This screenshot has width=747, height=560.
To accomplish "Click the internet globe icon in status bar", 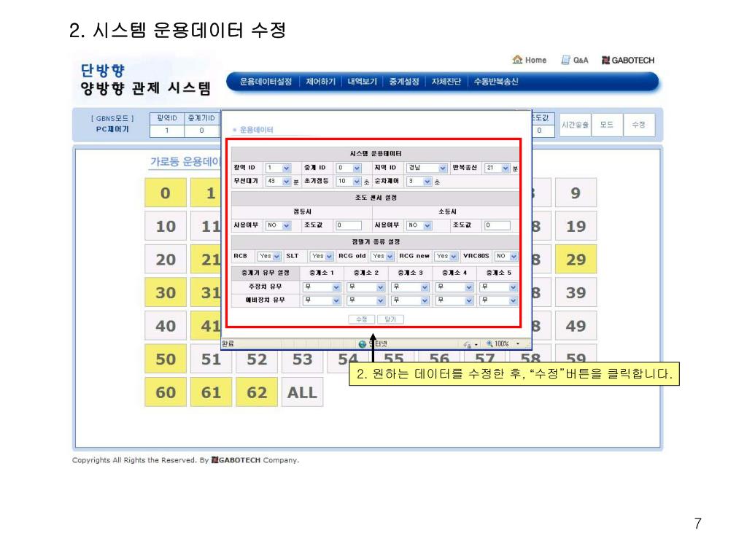I will 363,344.
